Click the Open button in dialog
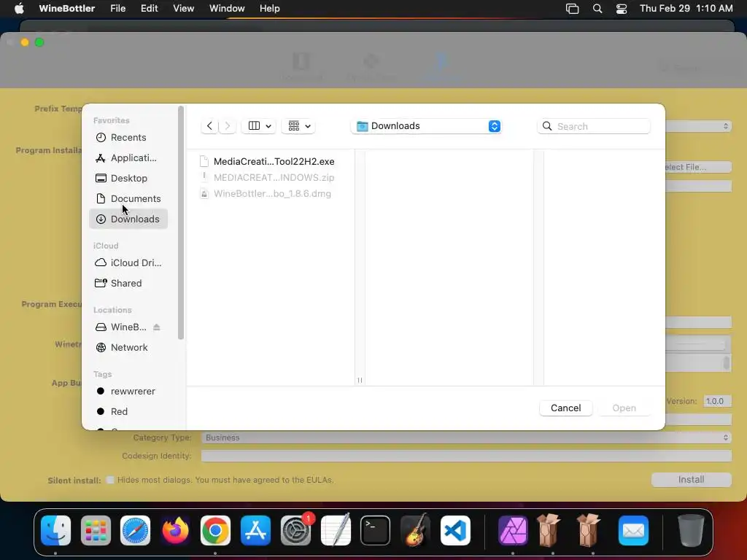Viewport: 747px width, 560px height. 624,408
